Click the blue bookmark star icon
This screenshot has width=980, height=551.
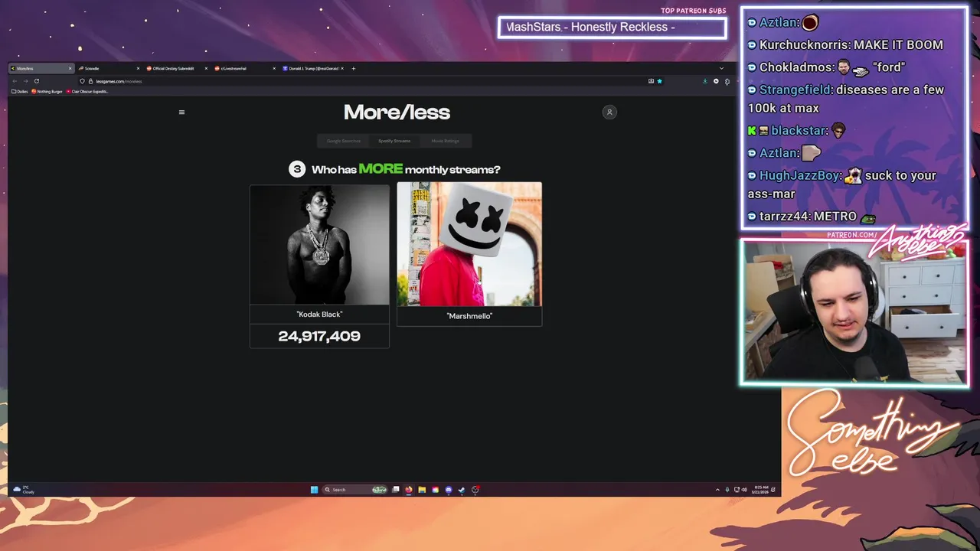click(x=659, y=81)
